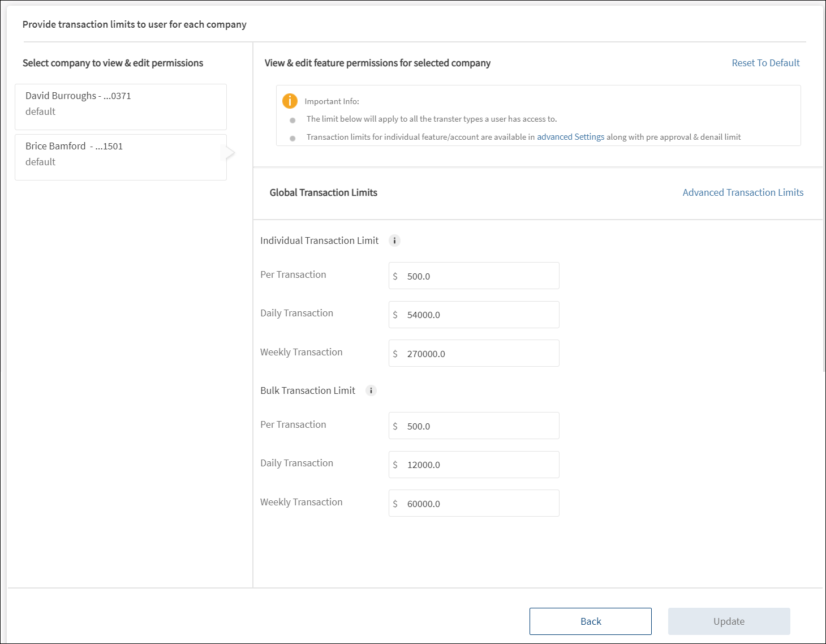Click Individual Daily Transaction field showing 54000.0
Screen dimensions: 826x644
click(x=481, y=315)
